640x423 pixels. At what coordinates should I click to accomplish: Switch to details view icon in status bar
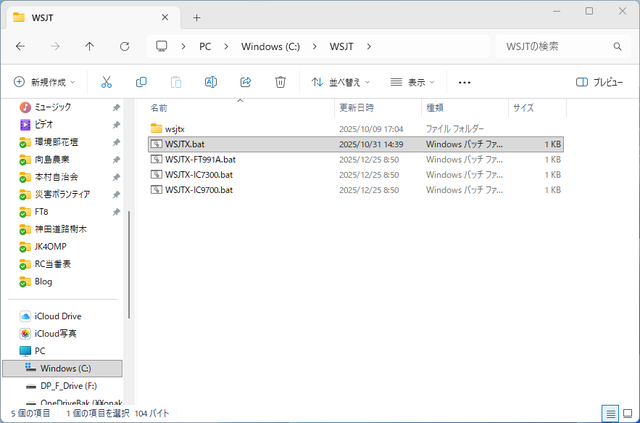coord(611,414)
